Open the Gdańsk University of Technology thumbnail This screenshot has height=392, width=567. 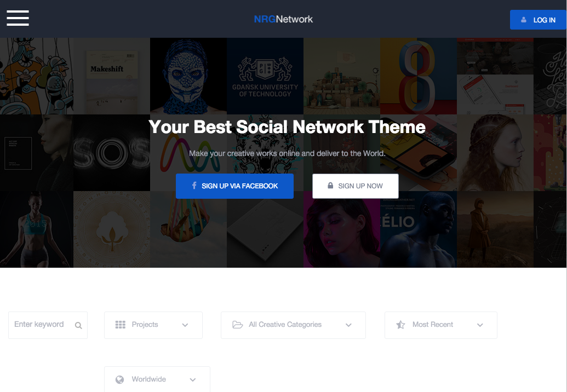(x=265, y=76)
